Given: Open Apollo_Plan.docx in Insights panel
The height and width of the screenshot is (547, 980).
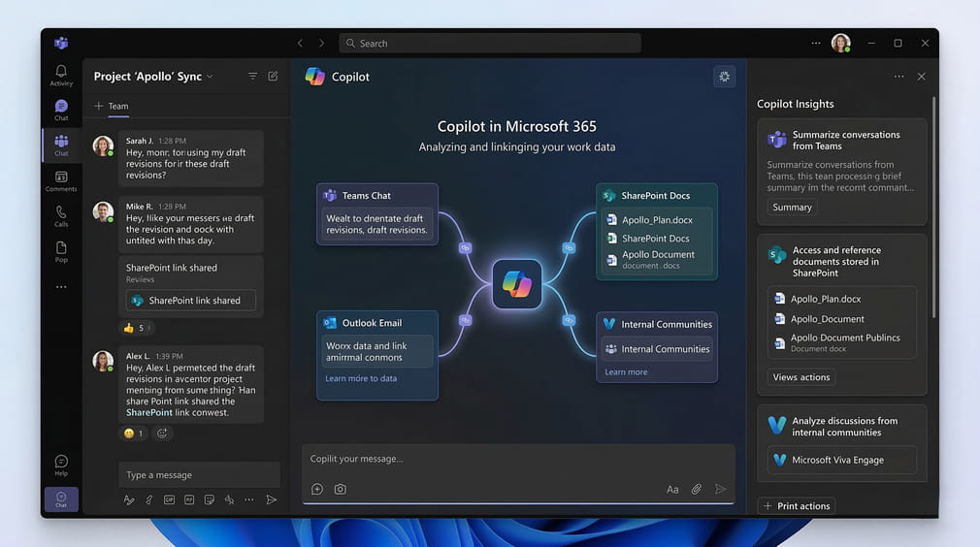Looking at the screenshot, I should (x=818, y=299).
